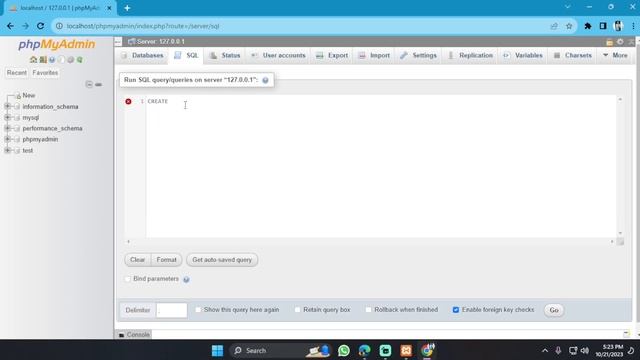Open Microsoft Edge from taskbar
640x360 pixels.
(364, 351)
